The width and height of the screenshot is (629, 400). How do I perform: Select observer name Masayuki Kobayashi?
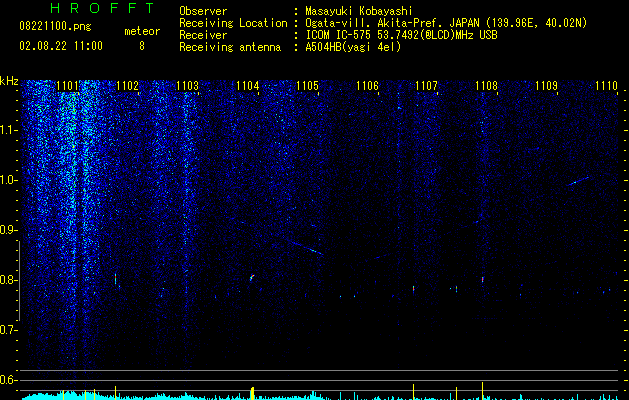click(359, 11)
